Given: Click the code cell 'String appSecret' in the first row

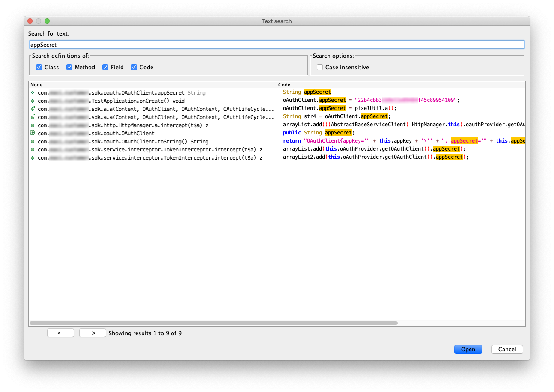Looking at the screenshot, I should click(x=307, y=92).
